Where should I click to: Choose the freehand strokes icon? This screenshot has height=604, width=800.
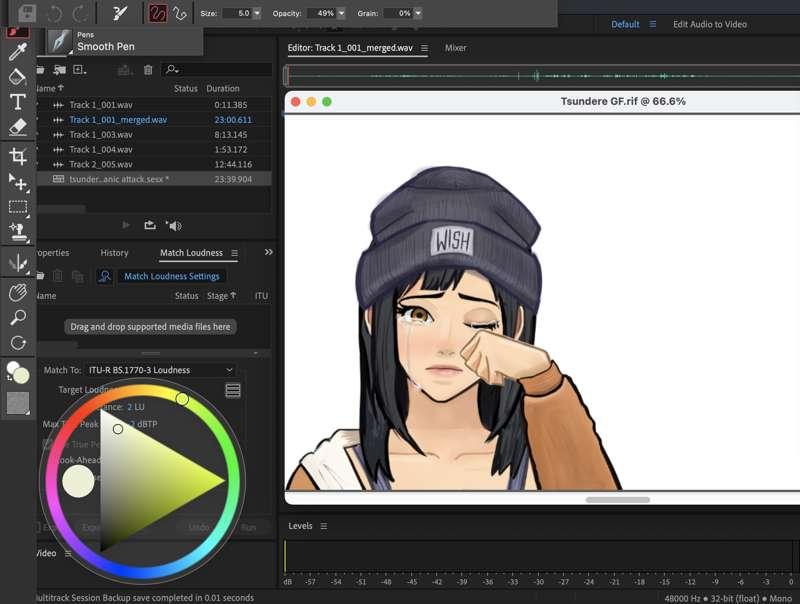point(158,13)
